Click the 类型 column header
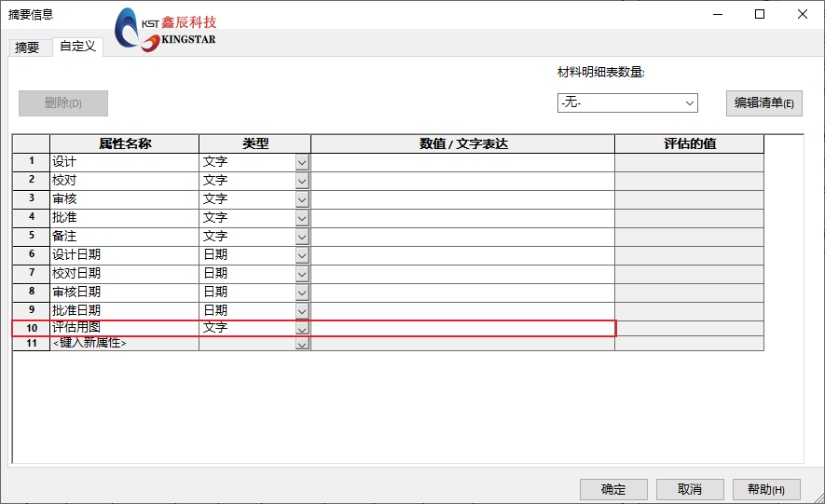The height and width of the screenshot is (504, 825). point(255,143)
